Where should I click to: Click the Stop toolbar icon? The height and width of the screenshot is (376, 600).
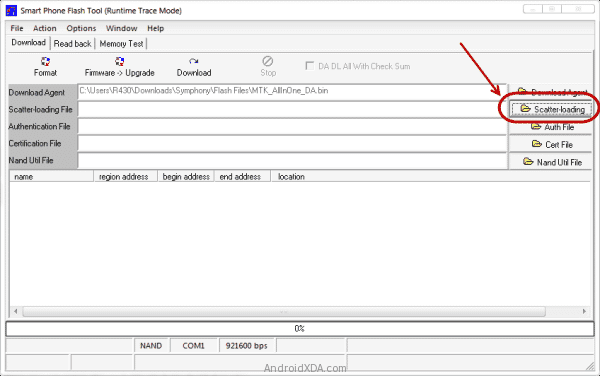[267, 61]
